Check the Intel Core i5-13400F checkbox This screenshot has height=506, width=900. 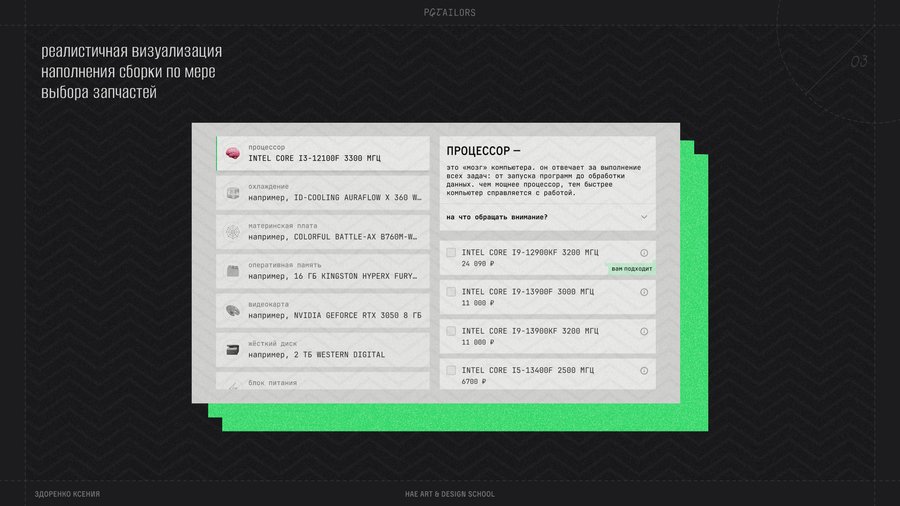[451, 371]
